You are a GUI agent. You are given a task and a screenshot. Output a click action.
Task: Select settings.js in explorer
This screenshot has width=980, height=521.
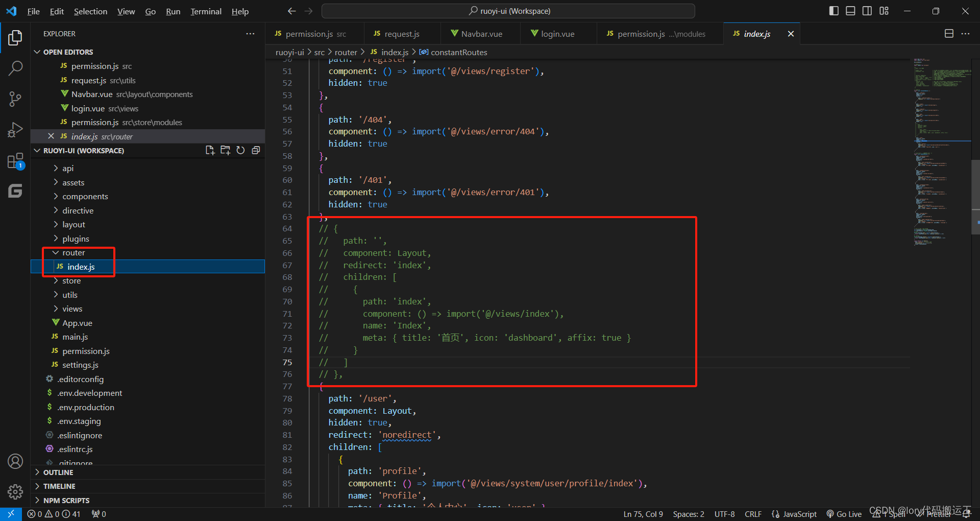coord(80,365)
